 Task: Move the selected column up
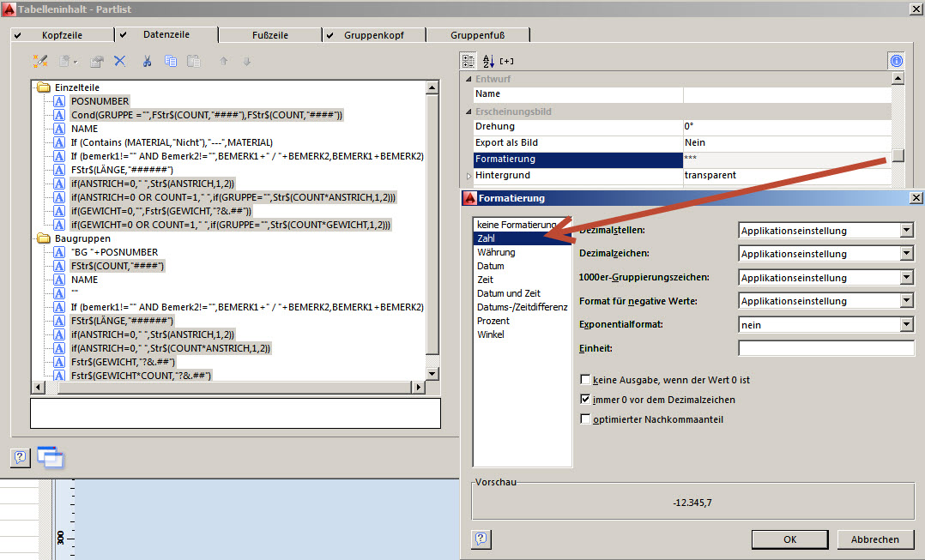click(224, 61)
